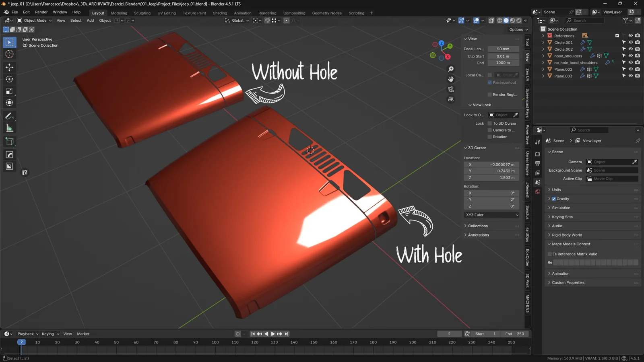Open the Object Mode dropdown
644x362 pixels.
35,21
